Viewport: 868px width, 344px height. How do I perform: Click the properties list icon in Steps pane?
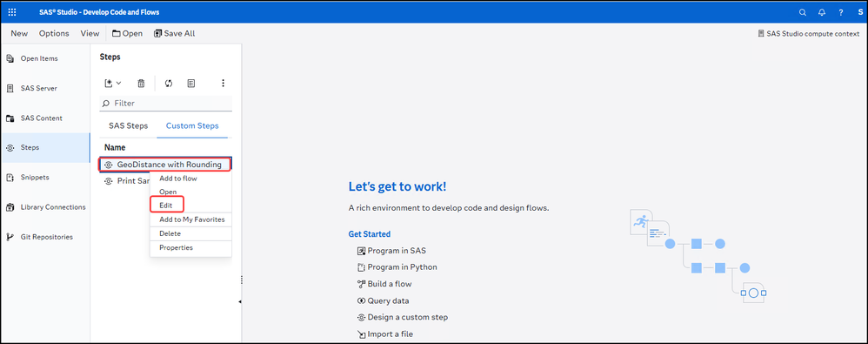tap(191, 83)
